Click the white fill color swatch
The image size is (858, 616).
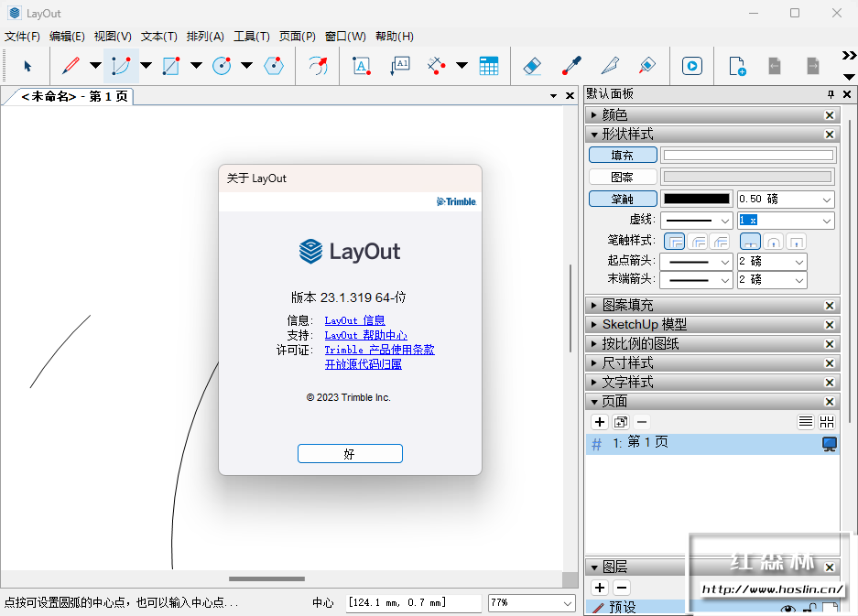tap(748, 156)
